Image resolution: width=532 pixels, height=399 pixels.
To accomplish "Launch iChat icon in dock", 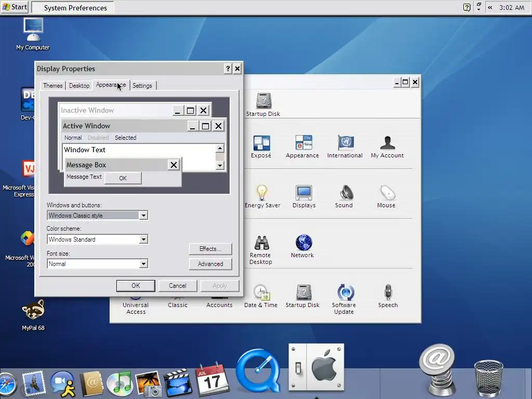I will [x=63, y=384].
